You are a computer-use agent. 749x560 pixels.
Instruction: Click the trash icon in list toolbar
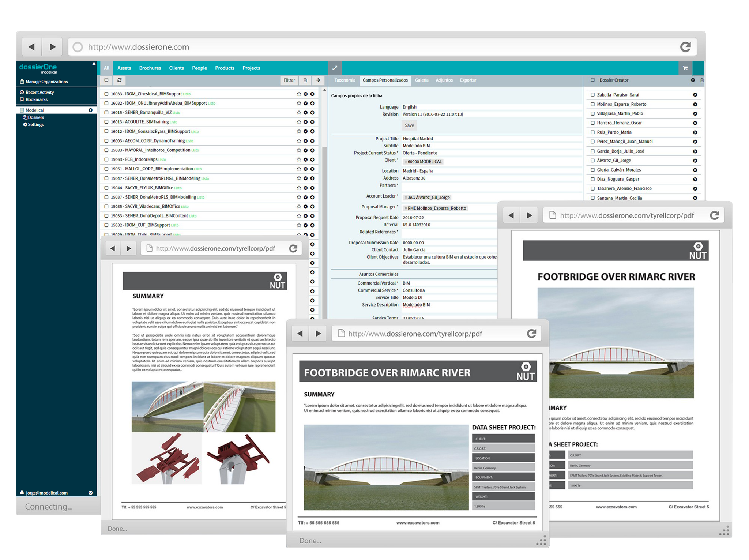[x=305, y=80]
